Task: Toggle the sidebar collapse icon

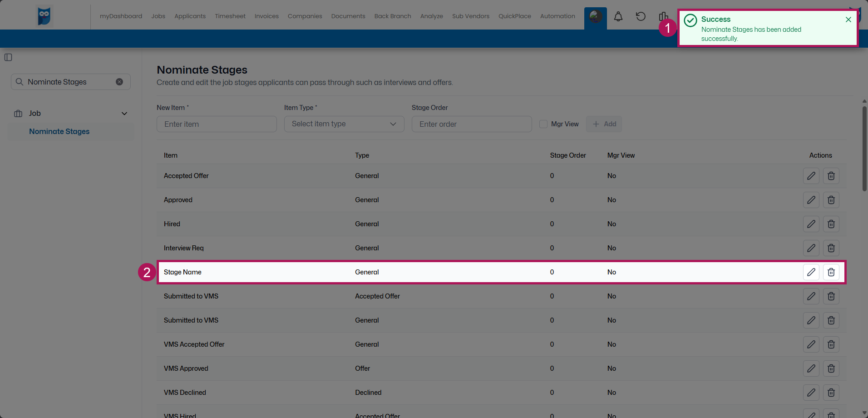Action: point(8,57)
